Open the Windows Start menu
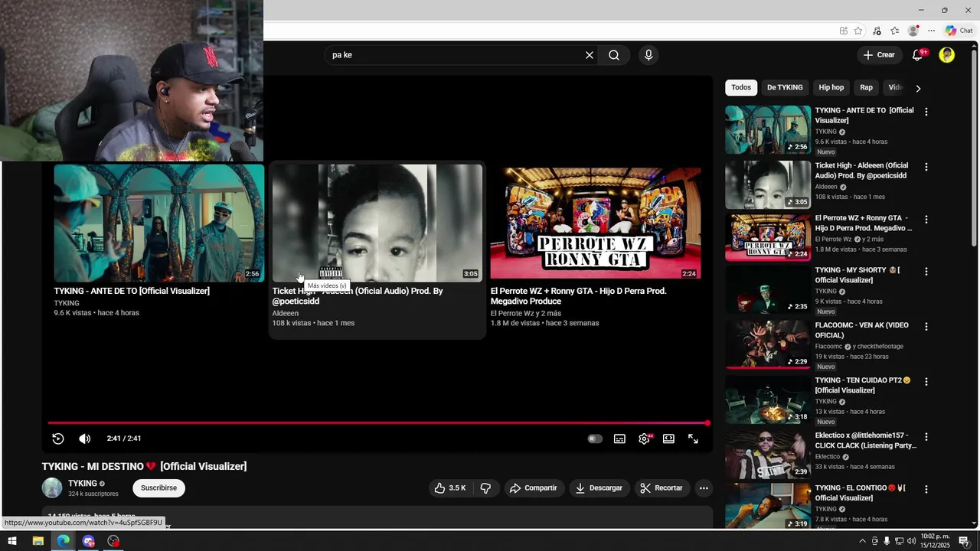Screen dimensions: 980x551 click(x=12, y=541)
